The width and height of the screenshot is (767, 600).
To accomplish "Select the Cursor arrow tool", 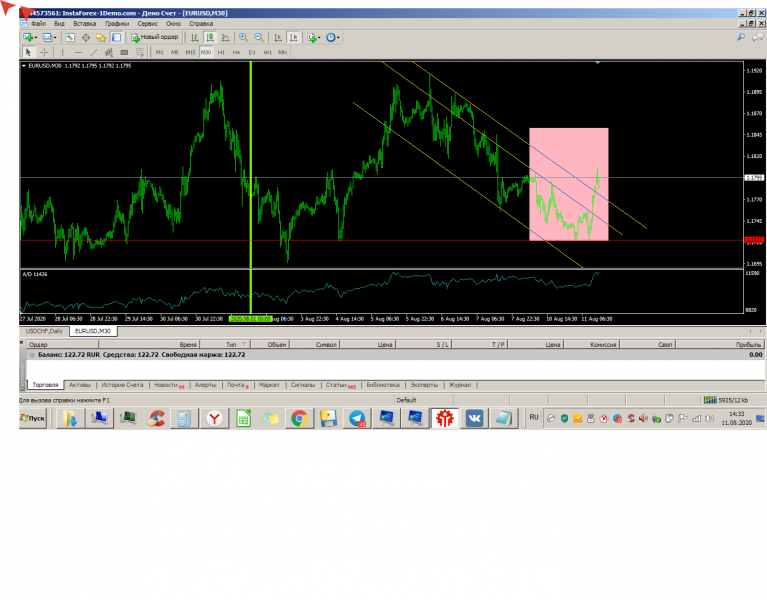I will tap(28, 52).
